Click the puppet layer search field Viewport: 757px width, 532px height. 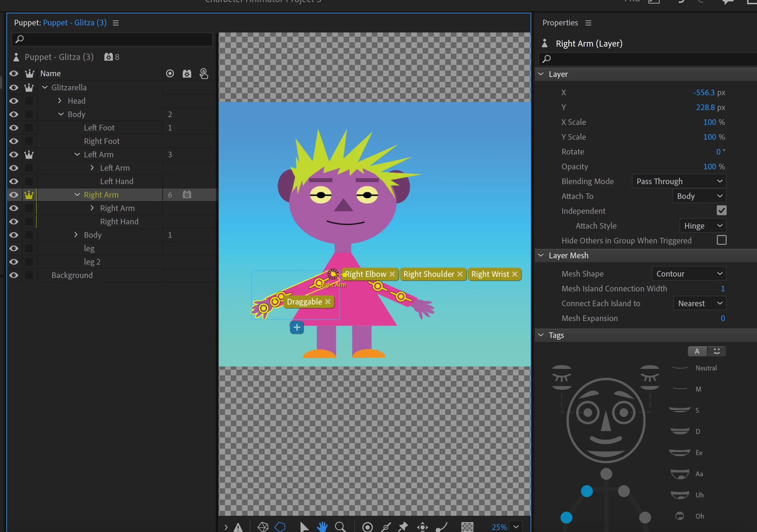[113, 39]
